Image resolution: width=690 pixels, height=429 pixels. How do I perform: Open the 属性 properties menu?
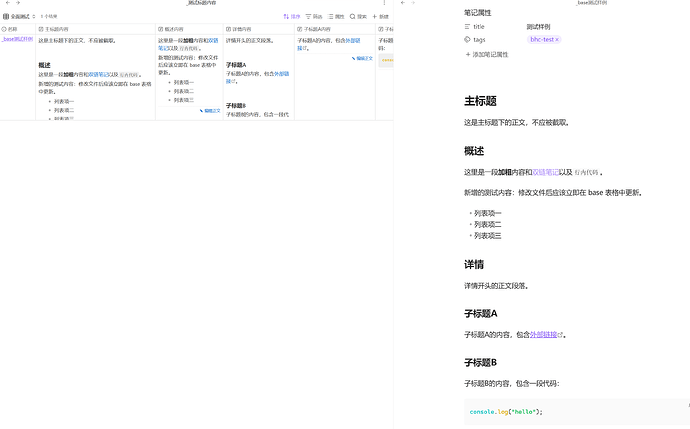tap(336, 16)
